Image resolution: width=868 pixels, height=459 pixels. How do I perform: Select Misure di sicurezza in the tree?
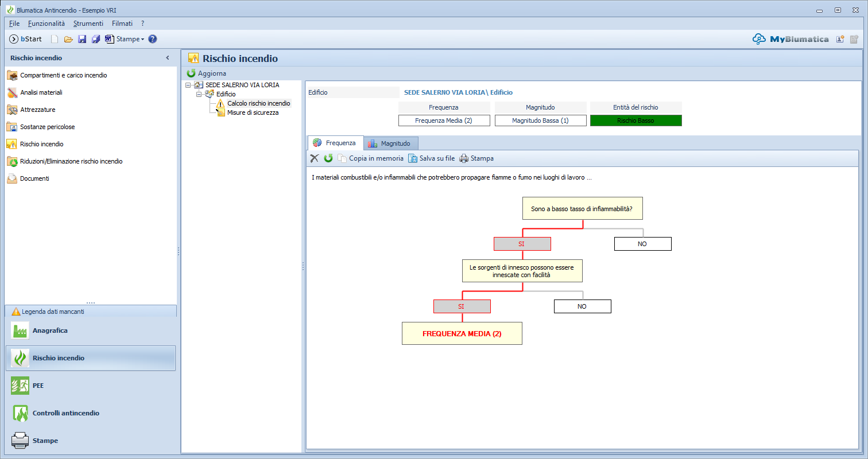point(253,112)
